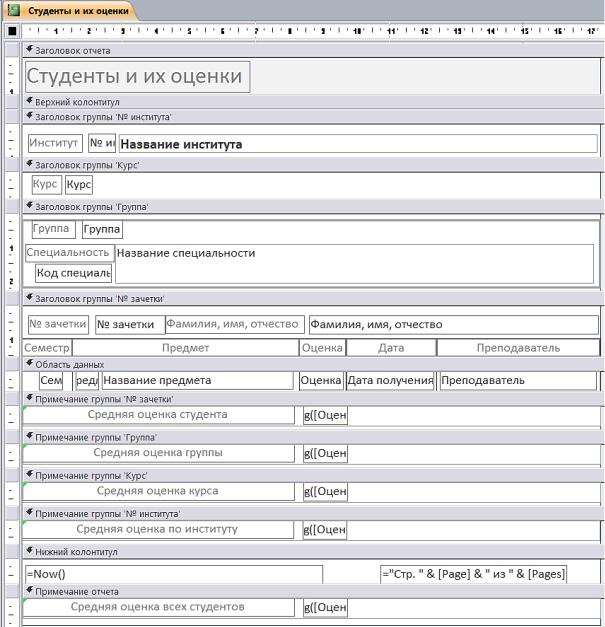605x627 pixels.
Task: Select the 'Средняя оценка по институту' label
Action: point(158,529)
